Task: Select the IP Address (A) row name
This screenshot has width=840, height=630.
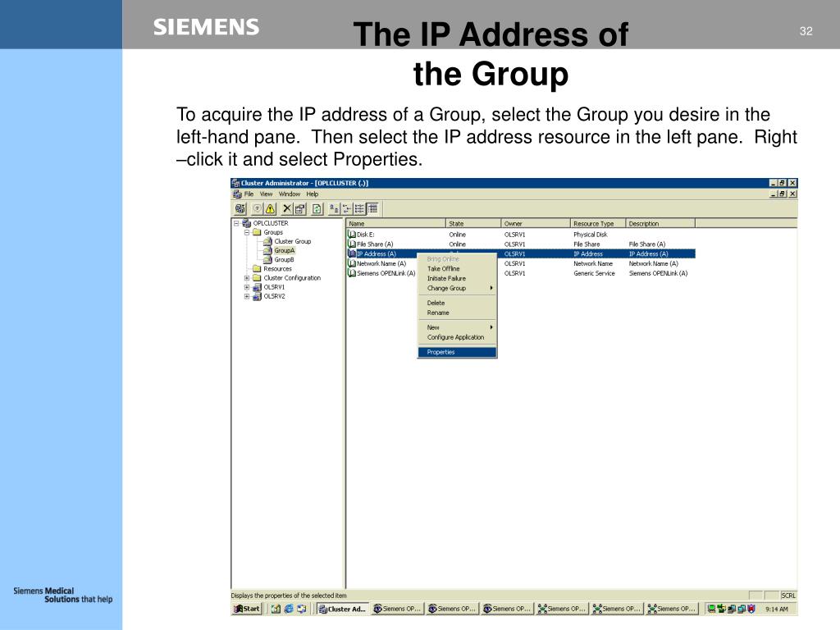Action: 376,254
